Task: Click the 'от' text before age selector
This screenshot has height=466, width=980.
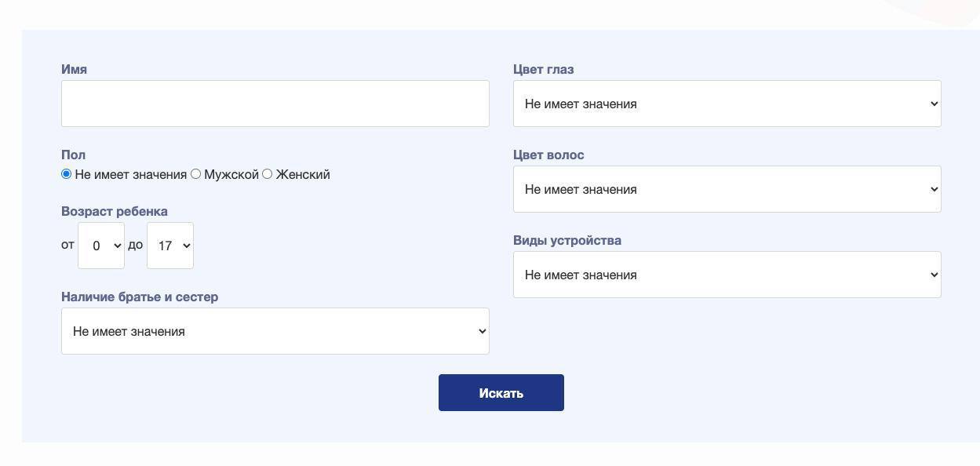Action: point(67,245)
